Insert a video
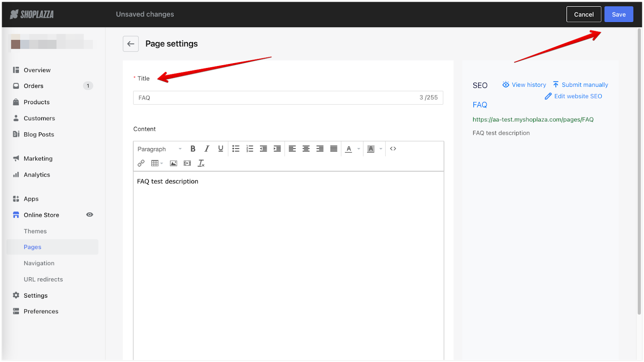Screen dimensions: 644x362 pyautogui.click(x=187, y=163)
